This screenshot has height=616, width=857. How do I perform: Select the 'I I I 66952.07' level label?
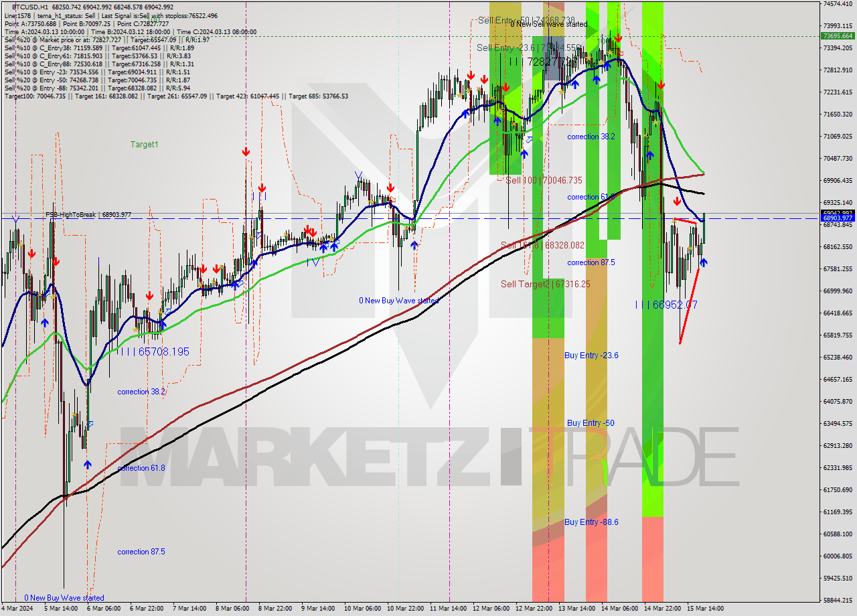(666, 305)
